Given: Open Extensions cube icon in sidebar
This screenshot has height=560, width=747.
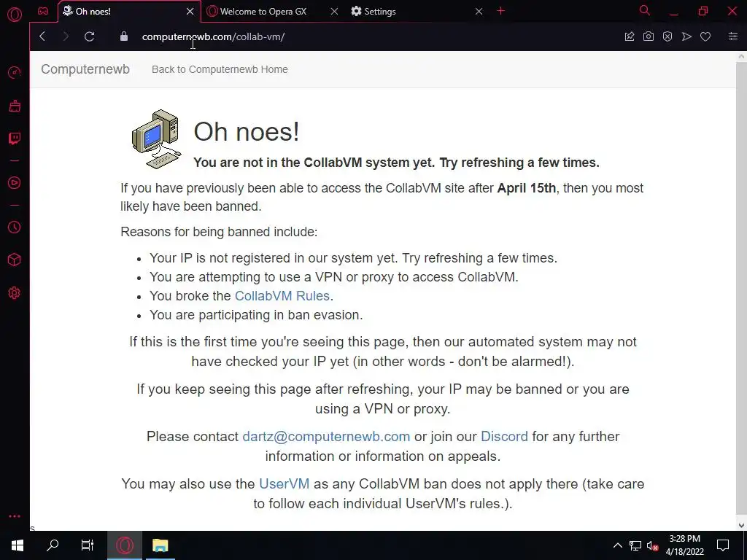Looking at the screenshot, I should (15, 260).
